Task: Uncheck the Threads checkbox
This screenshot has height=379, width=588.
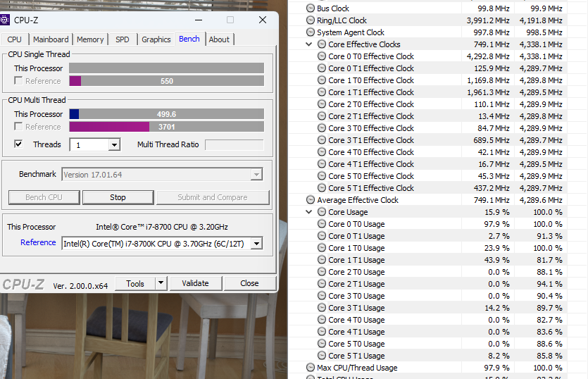Action: tap(18, 144)
